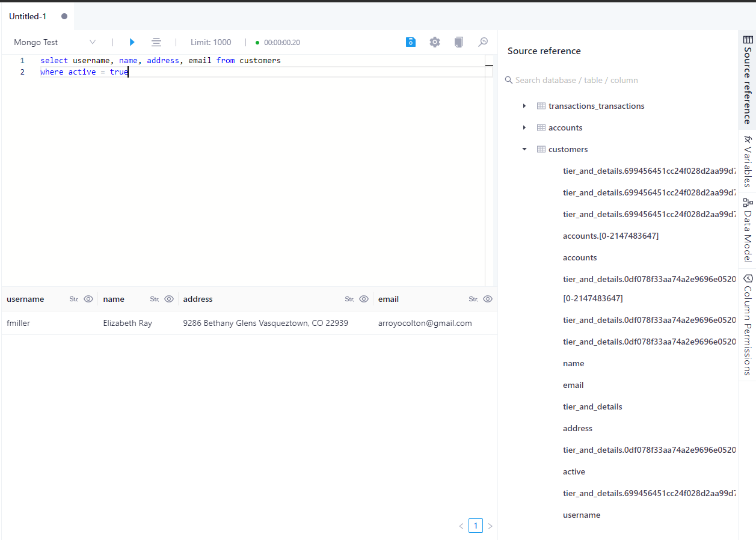Select the Untitled-1 query tab

click(x=27, y=16)
